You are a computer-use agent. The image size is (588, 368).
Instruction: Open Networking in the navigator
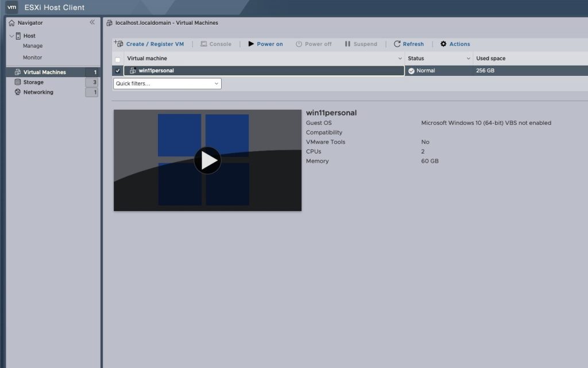38,92
